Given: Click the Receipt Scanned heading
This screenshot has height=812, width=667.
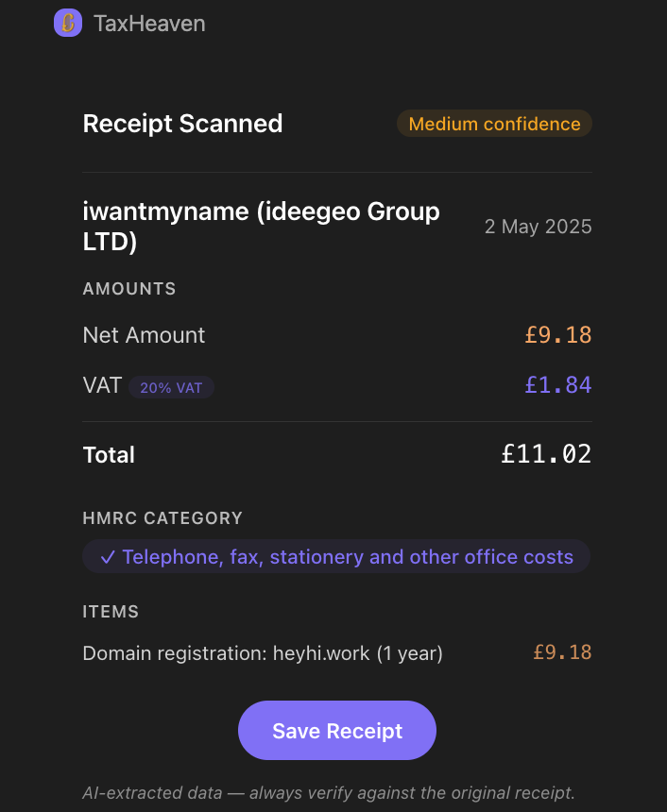Looking at the screenshot, I should pyautogui.click(x=182, y=124).
